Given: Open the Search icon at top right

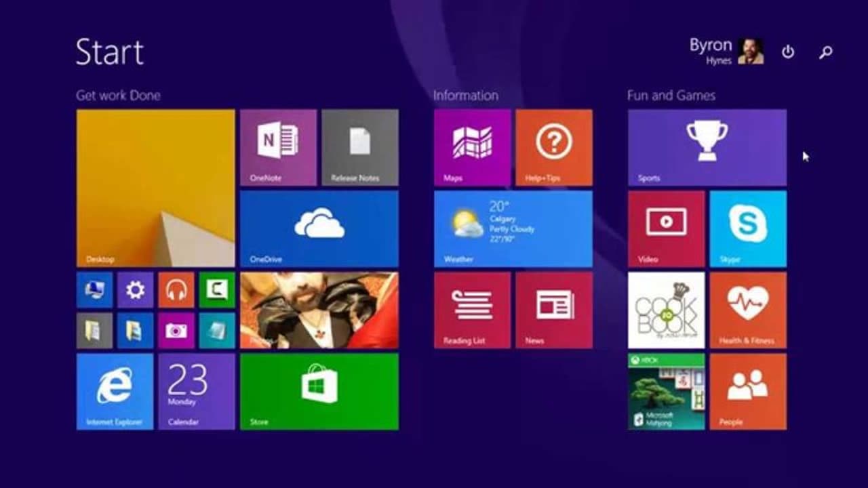Looking at the screenshot, I should 825,52.
